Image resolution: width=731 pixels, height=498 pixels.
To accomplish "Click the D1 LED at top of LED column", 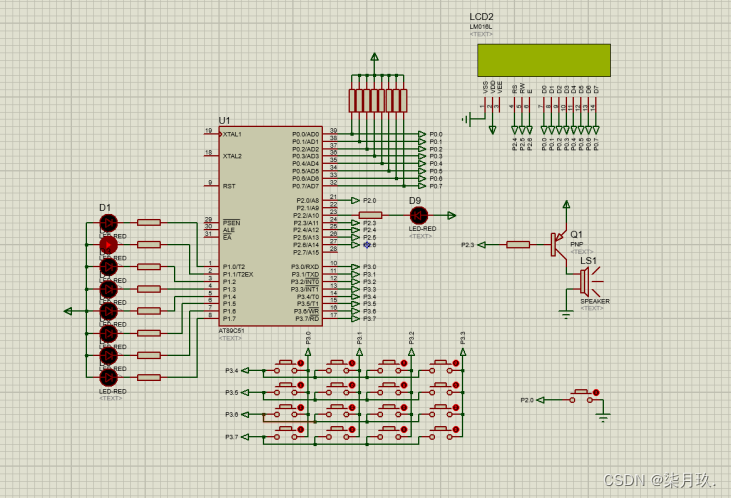I will tap(109, 223).
